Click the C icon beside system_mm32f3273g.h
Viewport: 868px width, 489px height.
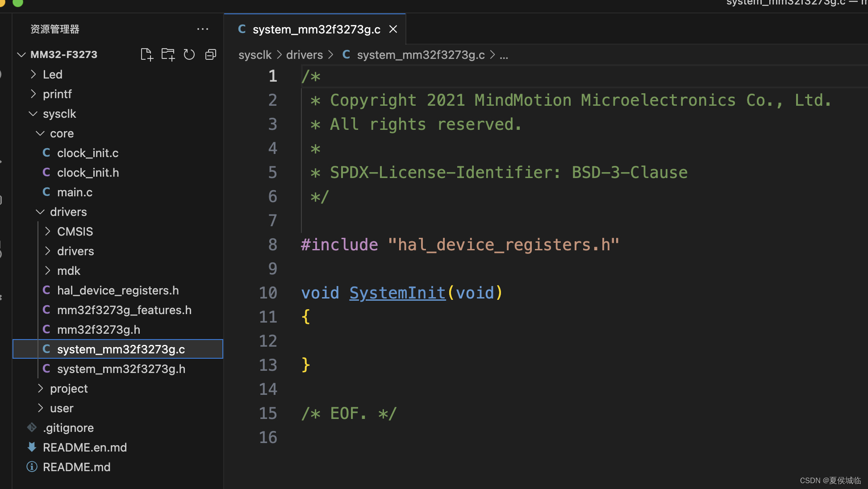click(x=46, y=369)
